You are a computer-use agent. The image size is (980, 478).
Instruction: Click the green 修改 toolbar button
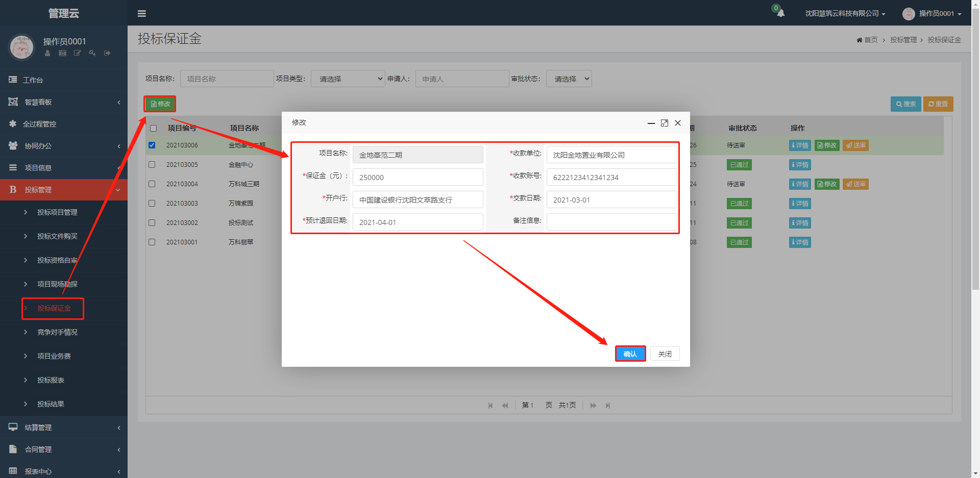160,104
